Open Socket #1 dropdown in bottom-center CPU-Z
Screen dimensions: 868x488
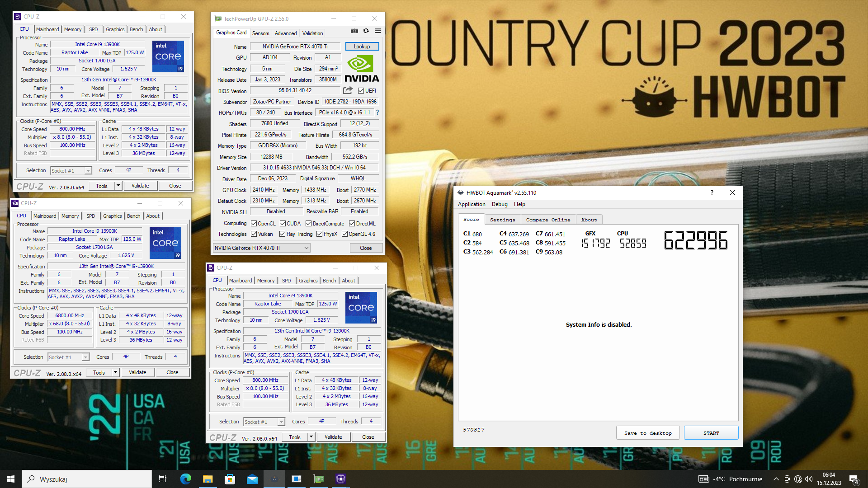pos(264,422)
